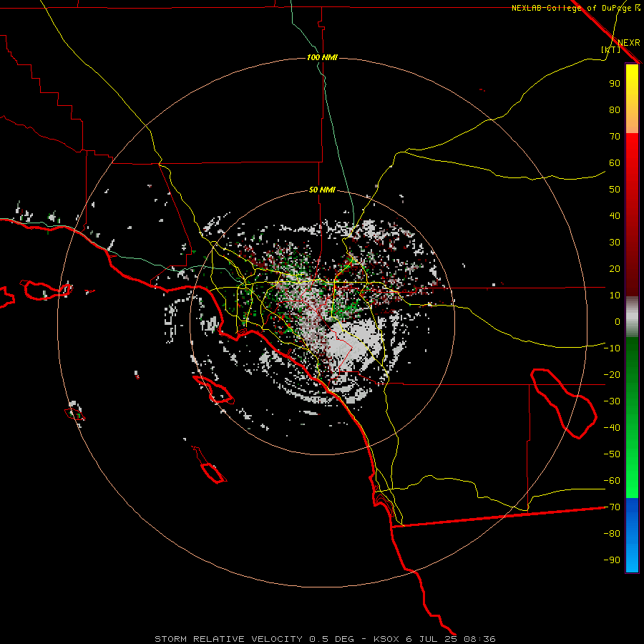This screenshot has height=644, width=644.
Task: Click the color scale value -60
Action: pyautogui.click(x=612, y=481)
